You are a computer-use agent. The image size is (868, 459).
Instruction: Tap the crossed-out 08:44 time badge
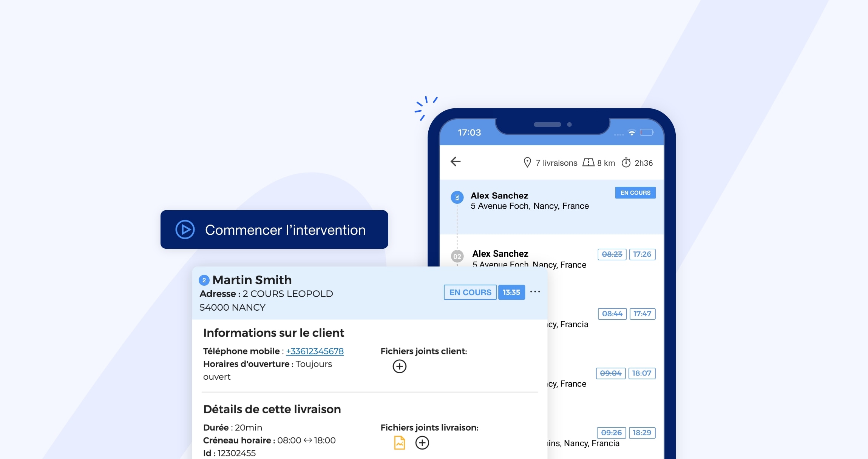pos(612,314)
